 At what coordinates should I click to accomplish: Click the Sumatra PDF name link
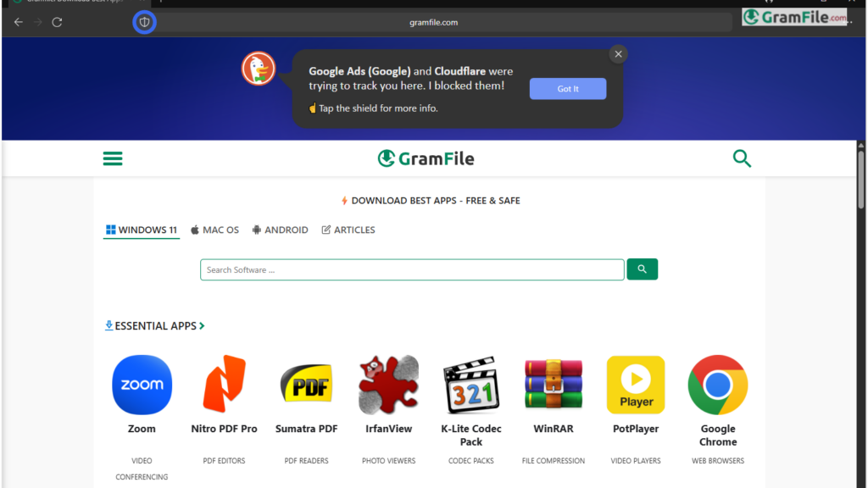[x=306, y=429]
